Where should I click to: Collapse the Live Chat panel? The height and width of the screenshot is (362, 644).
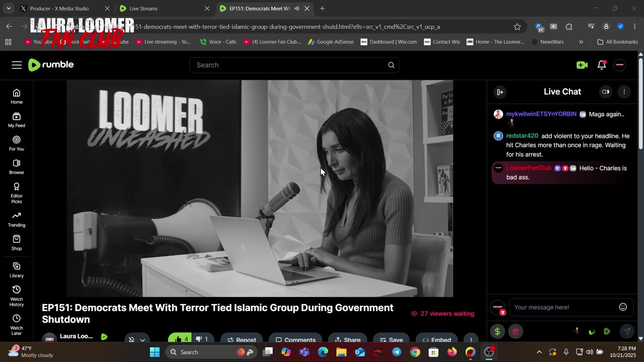500,92
